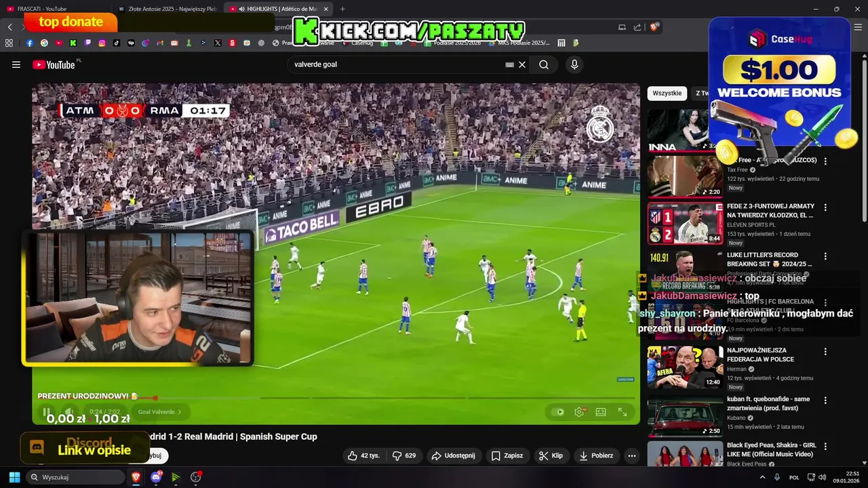
Task: Seek on the video progress bar
Action: [336, 398]
